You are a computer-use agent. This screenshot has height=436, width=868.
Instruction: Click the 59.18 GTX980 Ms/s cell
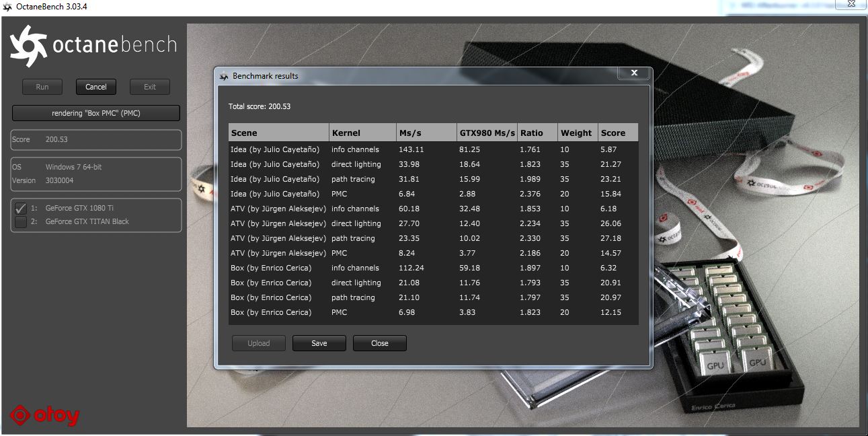coord(469,268)
